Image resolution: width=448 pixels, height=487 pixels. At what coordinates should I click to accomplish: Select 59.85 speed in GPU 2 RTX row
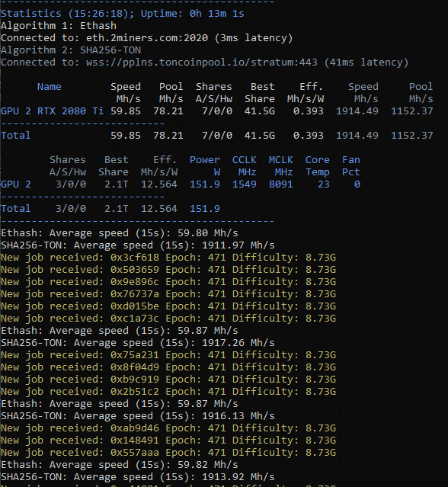point(126,111)
